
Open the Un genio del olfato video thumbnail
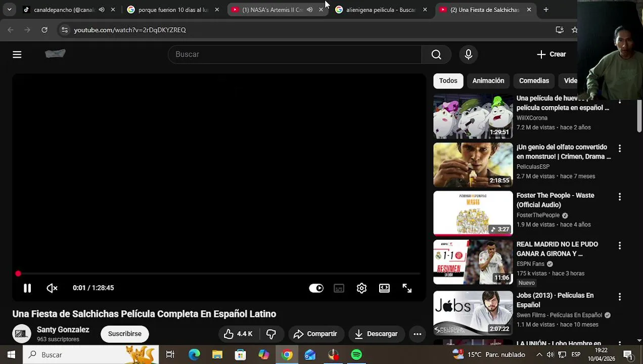[473, 165]
